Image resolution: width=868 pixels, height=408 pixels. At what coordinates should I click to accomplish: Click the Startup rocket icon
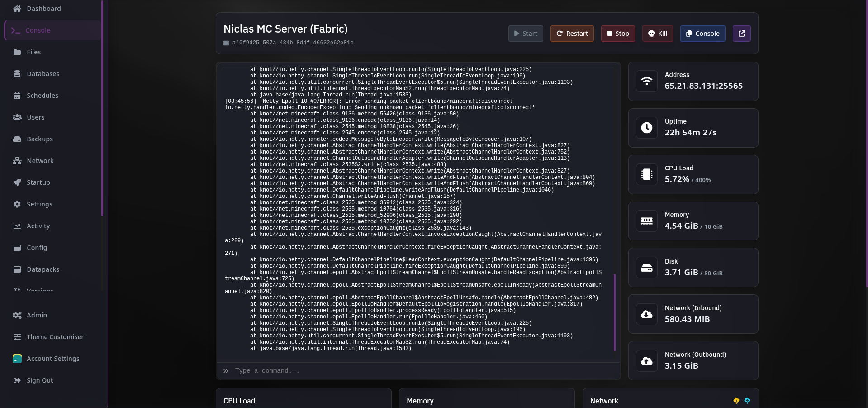tap(17, 182)
